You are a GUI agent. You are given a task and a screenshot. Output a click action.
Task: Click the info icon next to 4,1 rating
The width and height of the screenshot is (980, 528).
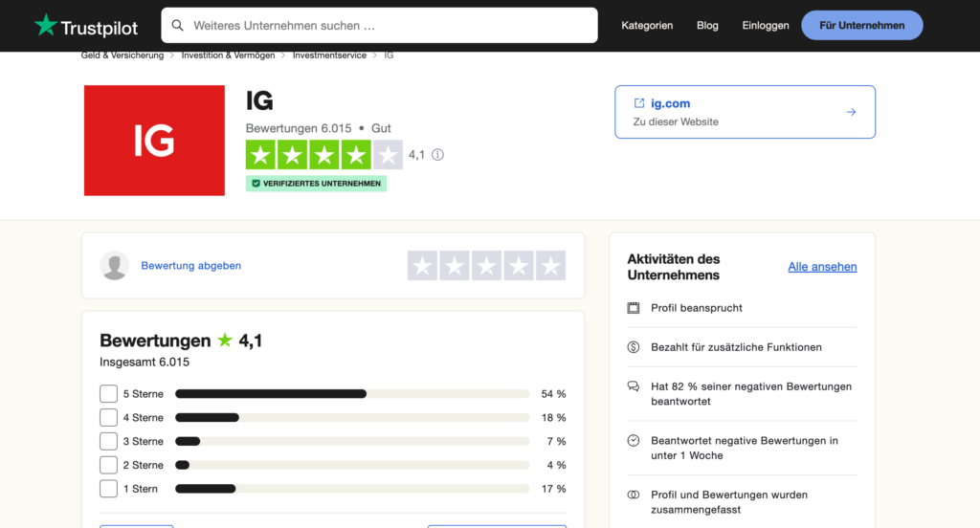[437, 155]
